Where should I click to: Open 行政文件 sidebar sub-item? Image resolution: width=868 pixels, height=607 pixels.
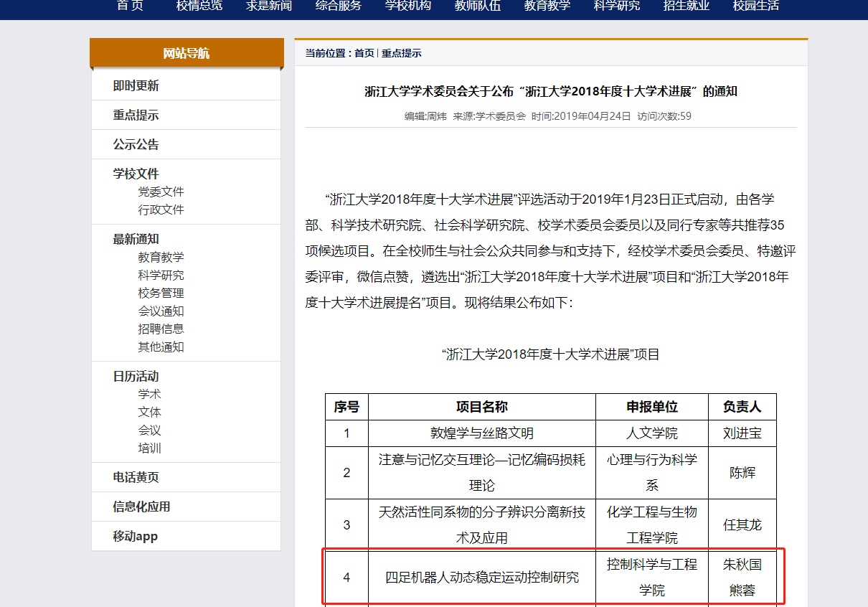pyautogui.click(x=161, y=210)
